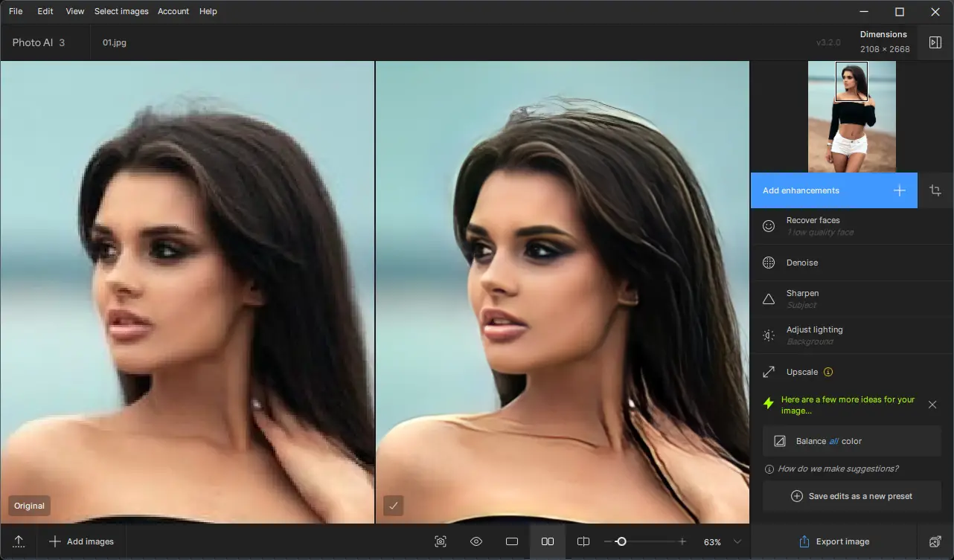The width and height of the screenshot is (954, 560).
Task: Select the split-slider comparison view
Action: (583, 541)
